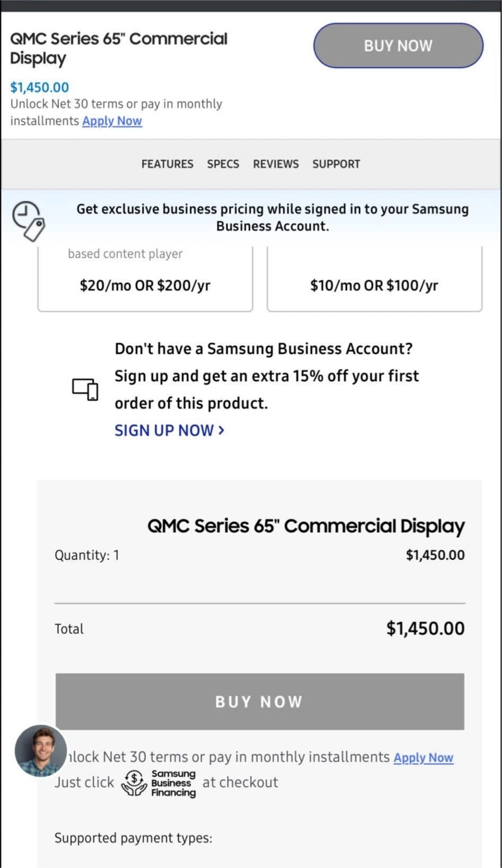Click the blue $1,450.00 price in the header

[x=40, y=88]
